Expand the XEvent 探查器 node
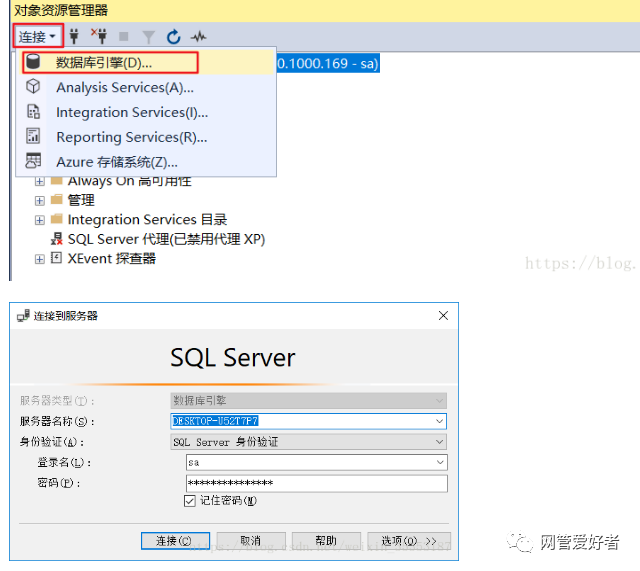The height and width of the screenshot is (571, 640). (40, 259)
